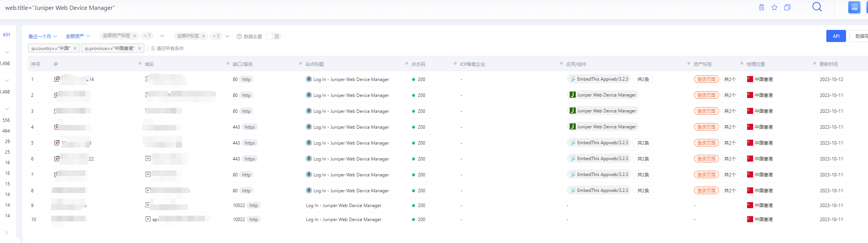Click the Juniper J icon in row 2
Viewport: 868px width, 243px height.
573,95
